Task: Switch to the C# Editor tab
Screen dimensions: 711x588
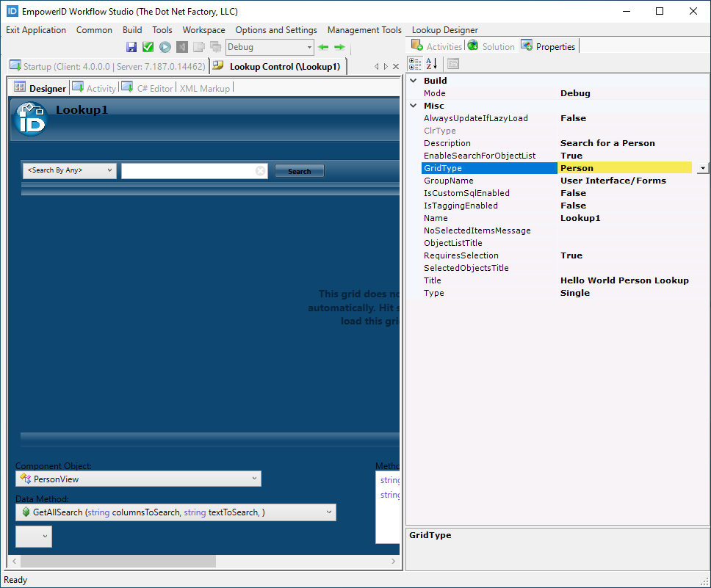Action: (x=154, y=88)
